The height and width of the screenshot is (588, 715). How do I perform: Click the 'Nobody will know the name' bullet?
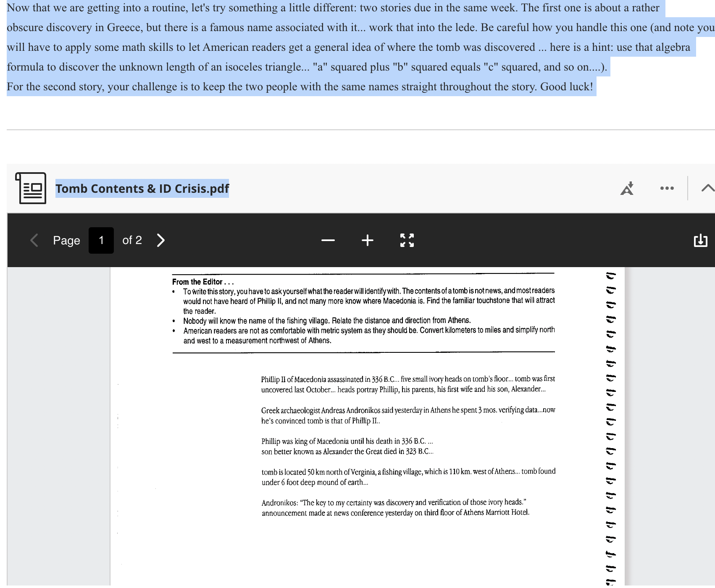click(x=327, y=320)
